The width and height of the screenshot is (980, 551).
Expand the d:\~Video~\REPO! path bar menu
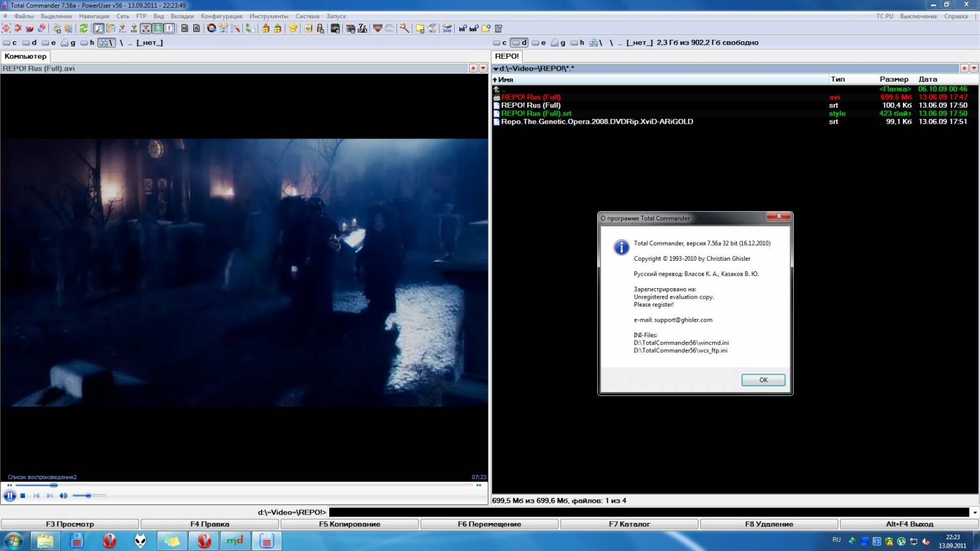pos(496,69)
